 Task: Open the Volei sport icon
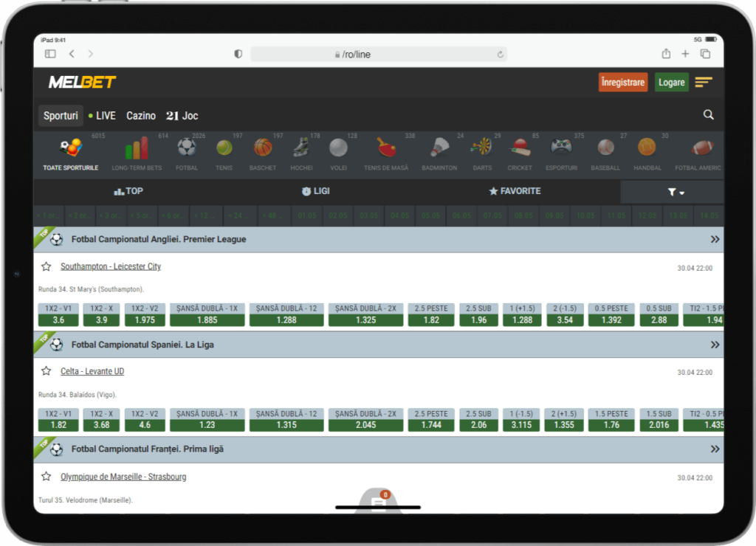(x=338, y=148)
